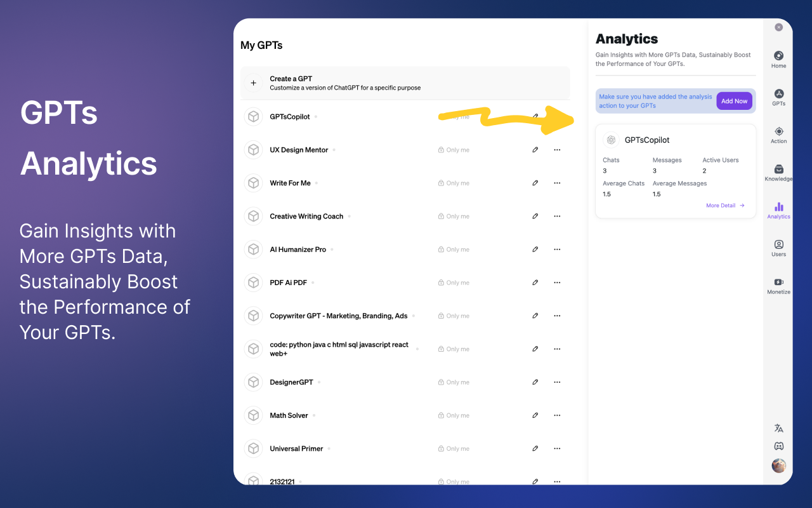Click the language translate icon
Image resolution: width=812 pixels, height=508 pixels.
[778, 429]
